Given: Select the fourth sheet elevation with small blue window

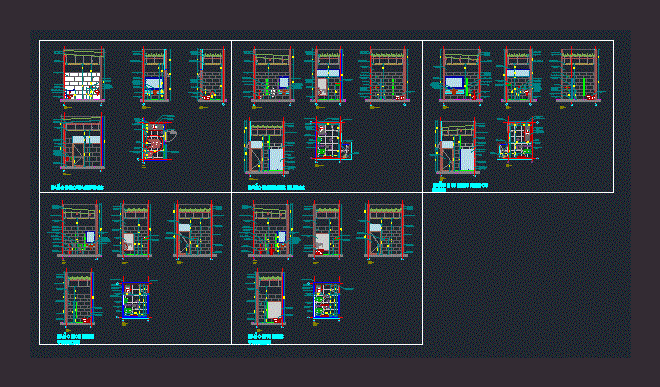Looking at the screenshot, I should [x=79, y=230].
